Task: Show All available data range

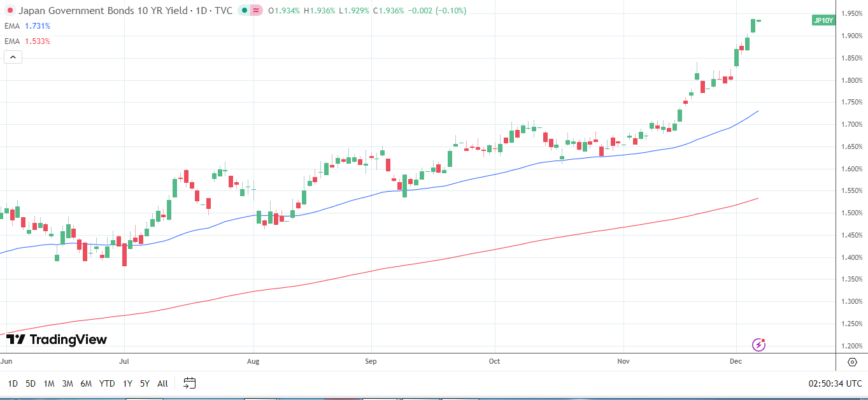Action: (x=162, y=383)
